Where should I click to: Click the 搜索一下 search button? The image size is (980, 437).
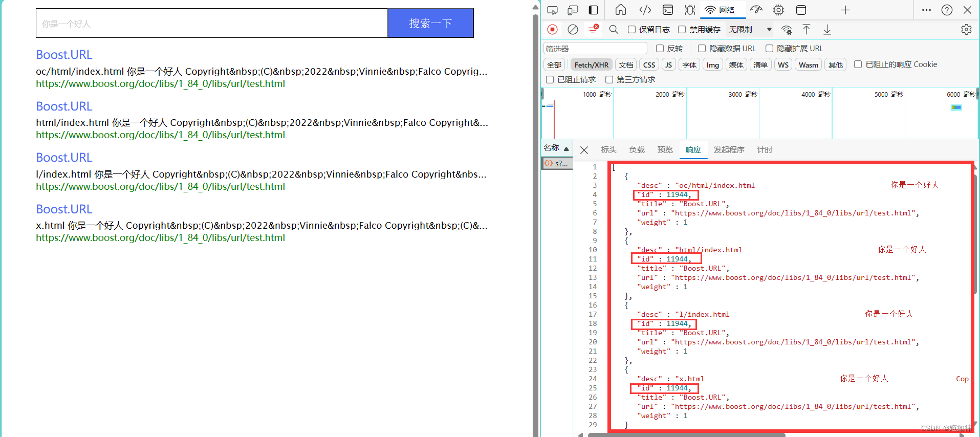pos(430,23)
